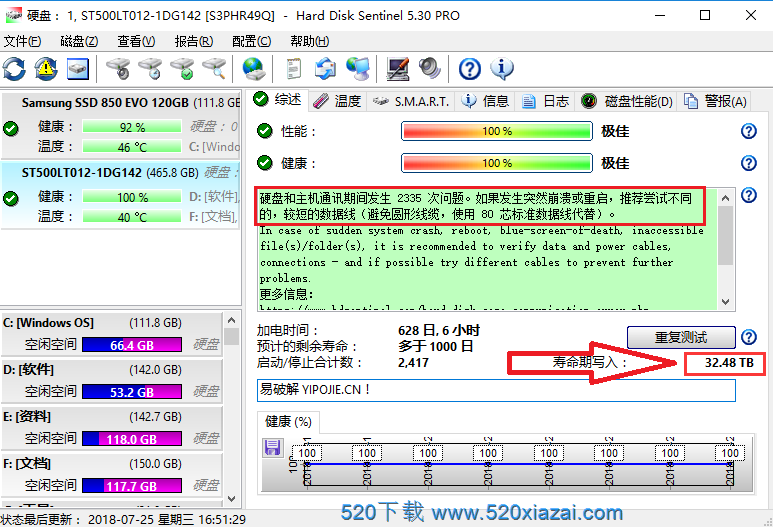Click Samsung SSD health bar showing 92 %
The height and width of the screenshot is (527, 773).
pos(132,127)
